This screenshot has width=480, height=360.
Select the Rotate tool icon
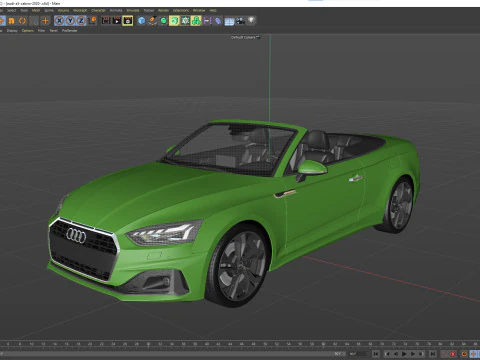pos(22,21)
